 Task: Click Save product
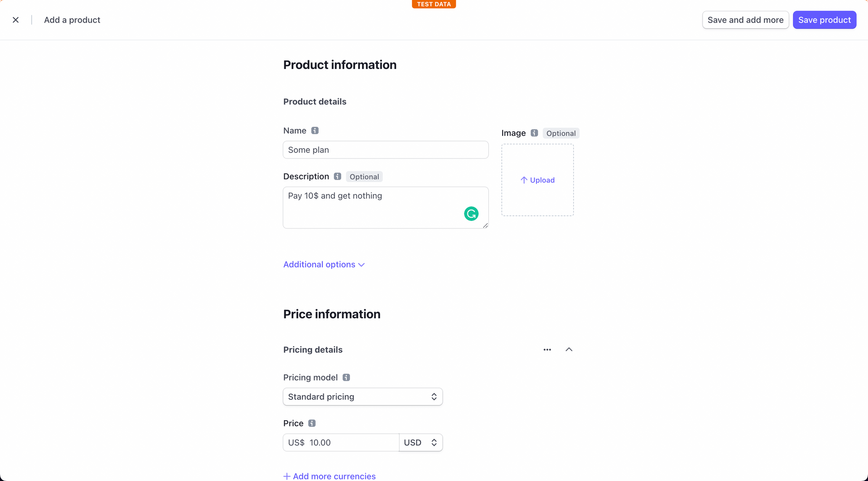tap(824, 20)
